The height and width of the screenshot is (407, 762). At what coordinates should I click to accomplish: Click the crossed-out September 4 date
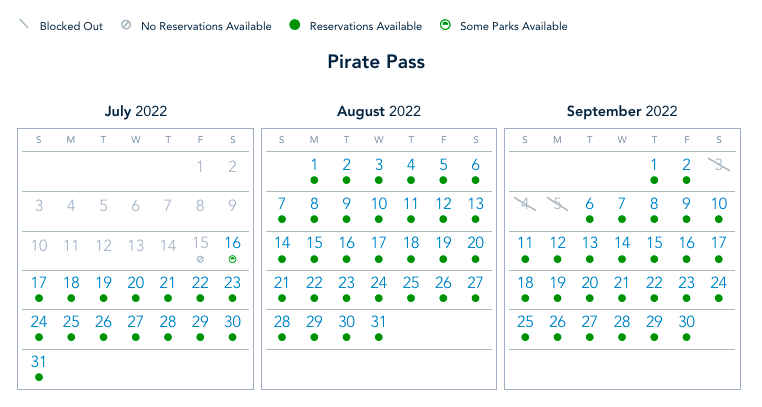click(525, 205)
